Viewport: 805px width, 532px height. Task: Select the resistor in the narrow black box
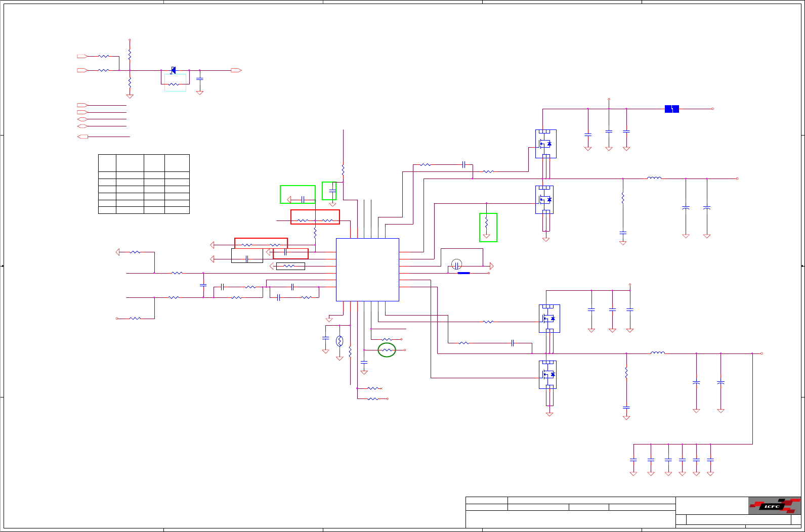click(289, 266)
